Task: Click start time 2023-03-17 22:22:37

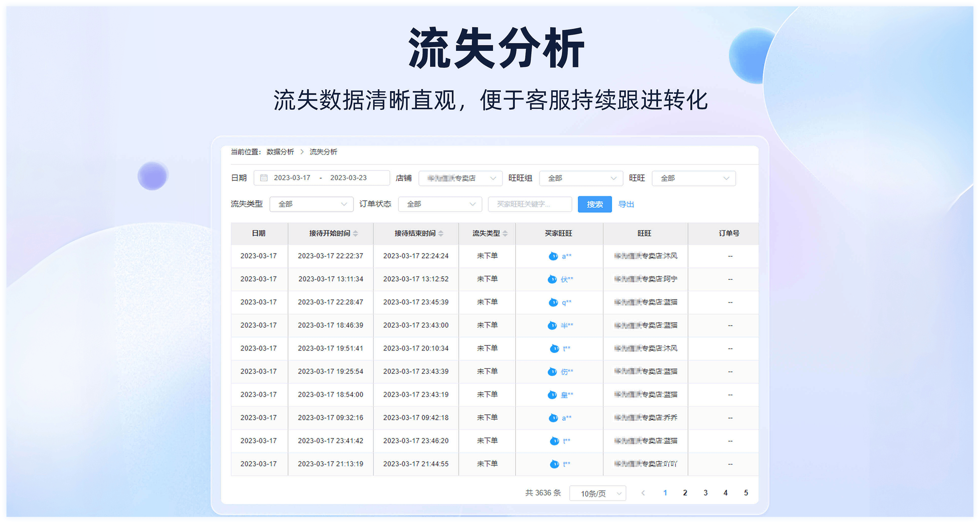Action: tap(330, 256)
